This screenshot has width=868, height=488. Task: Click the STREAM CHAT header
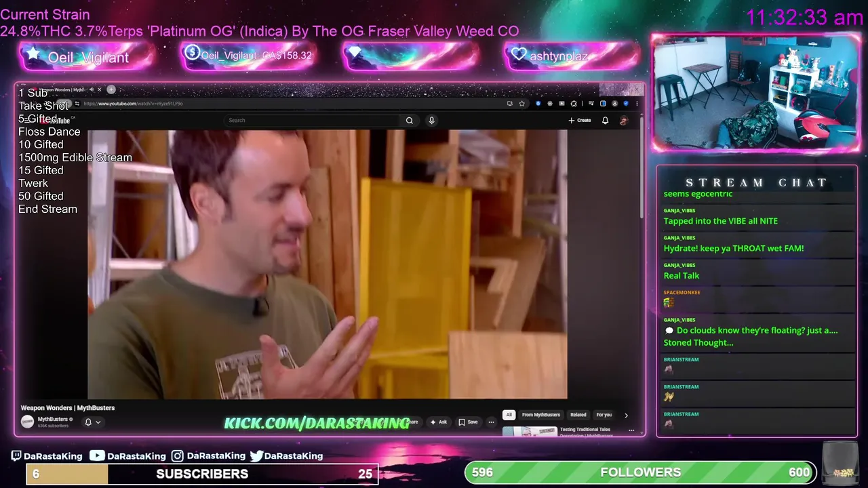[756, 182]
